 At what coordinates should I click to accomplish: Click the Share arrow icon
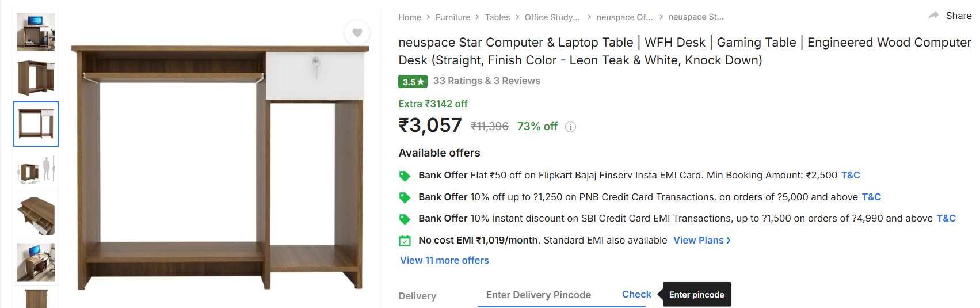pyautogui.click(x=933, y=16)
